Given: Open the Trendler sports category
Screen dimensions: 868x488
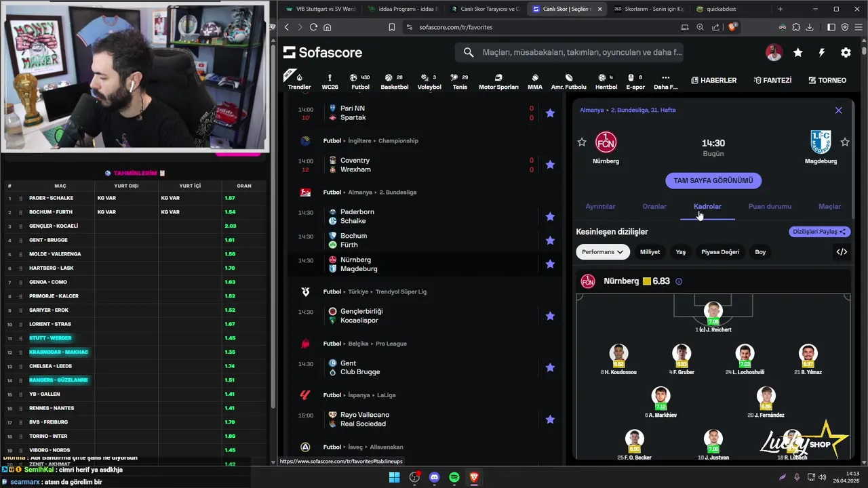Looking at the screenshot, I should [x=299, y=81].
